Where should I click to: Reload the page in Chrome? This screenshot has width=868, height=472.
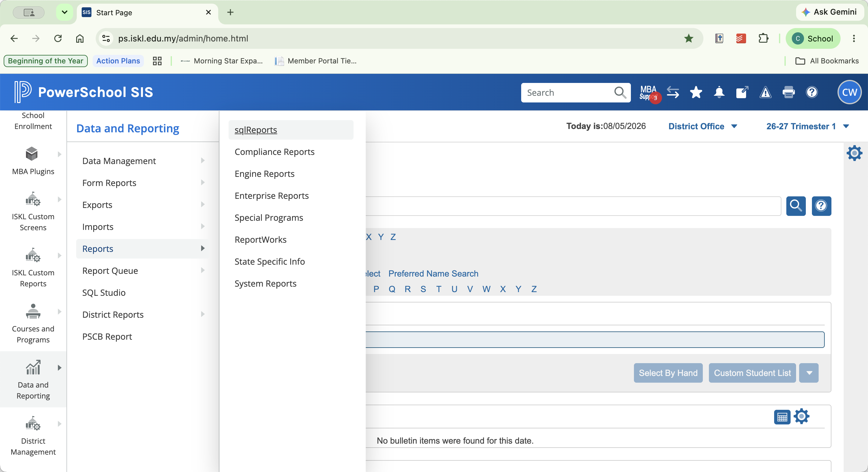coord(58,38)
